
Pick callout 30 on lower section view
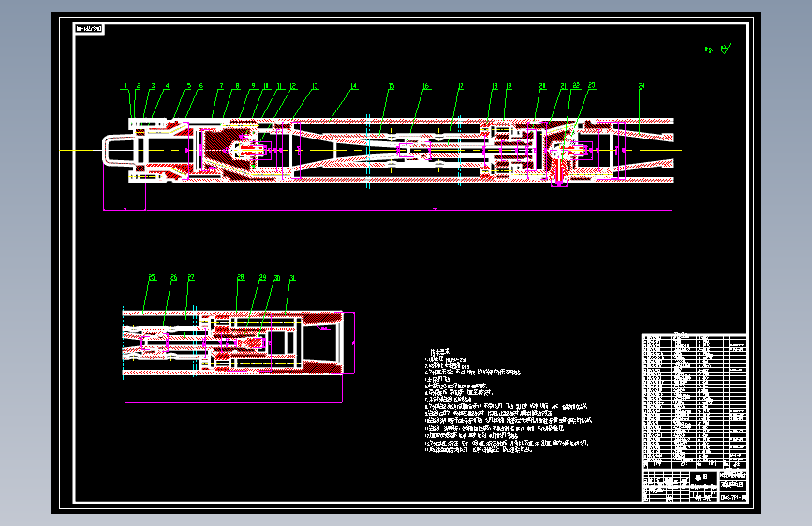pos(276,278)
